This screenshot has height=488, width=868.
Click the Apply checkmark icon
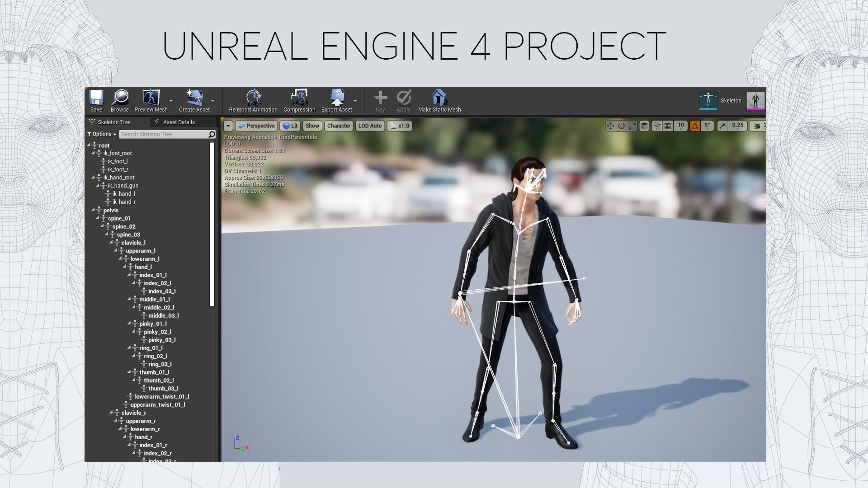point(404,98)
